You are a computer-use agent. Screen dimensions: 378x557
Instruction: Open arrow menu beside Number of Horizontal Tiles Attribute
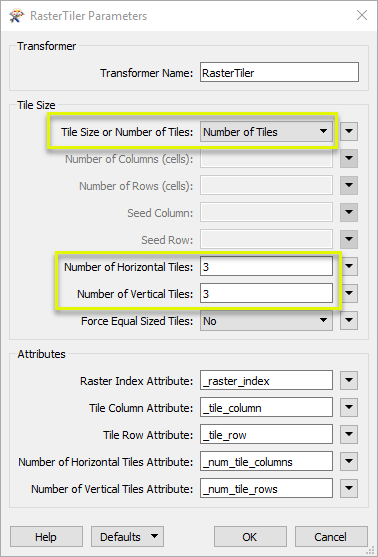coord(349,461)
